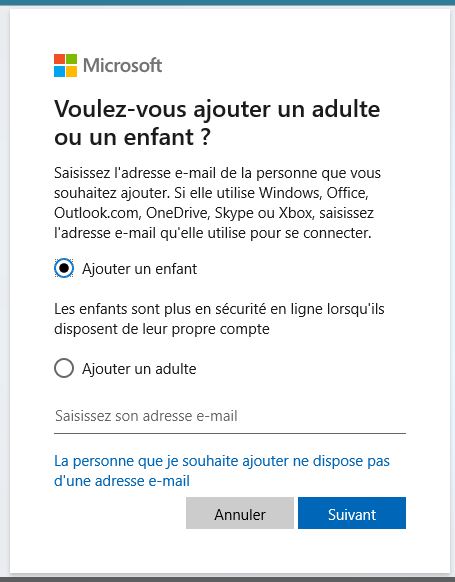Viewport: 455px width, 582px height.
Task: Click the "d'une adresse e-mail" link line
Action: click(122, 481)
